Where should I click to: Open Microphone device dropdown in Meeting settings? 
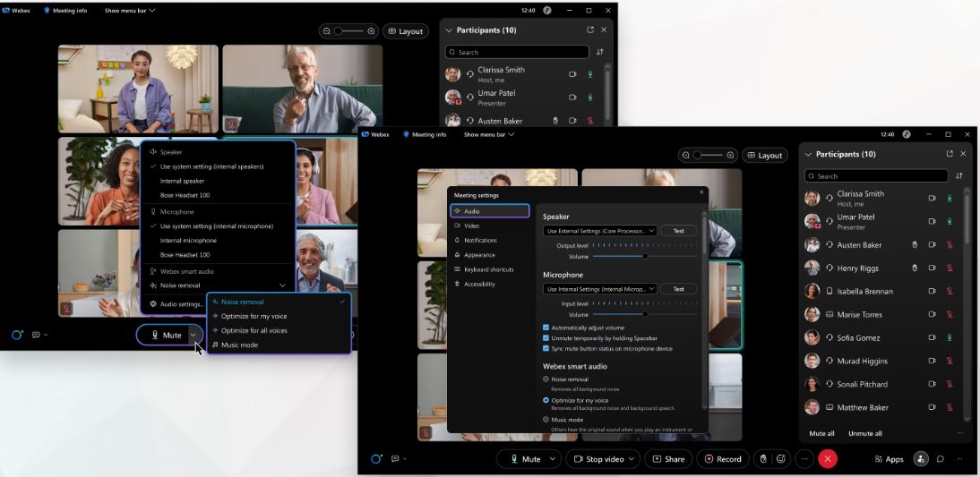point(600,289)
